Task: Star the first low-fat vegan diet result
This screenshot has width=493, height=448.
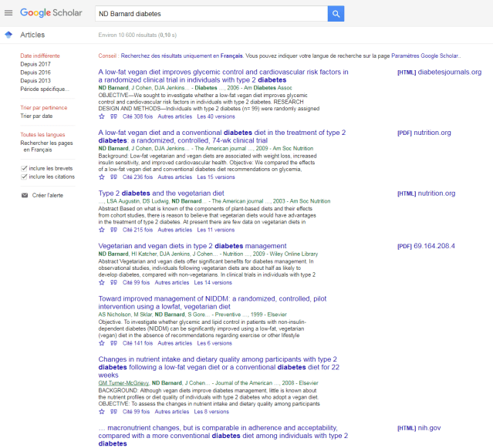Action: pos(102,116)
